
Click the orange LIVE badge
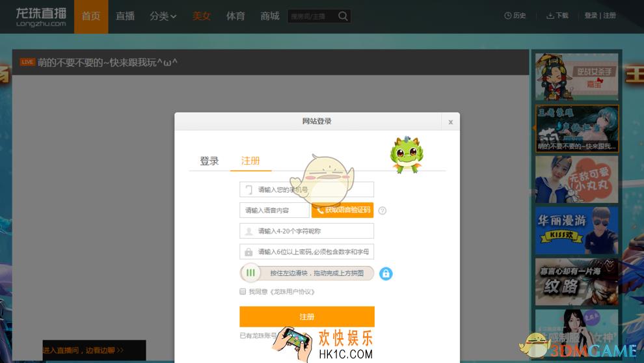point(27,62)
